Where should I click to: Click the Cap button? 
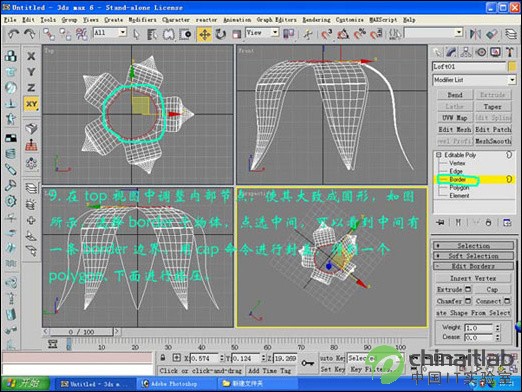pyautogui.click(x=492, y=289)
